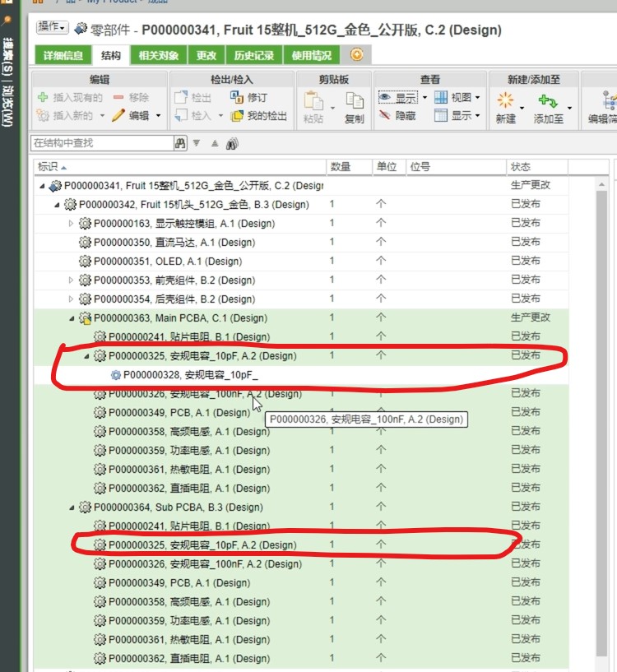Click the 修订 revise button
The height and width of the screenshot is (672, 617).
click(x=249, y=98)
